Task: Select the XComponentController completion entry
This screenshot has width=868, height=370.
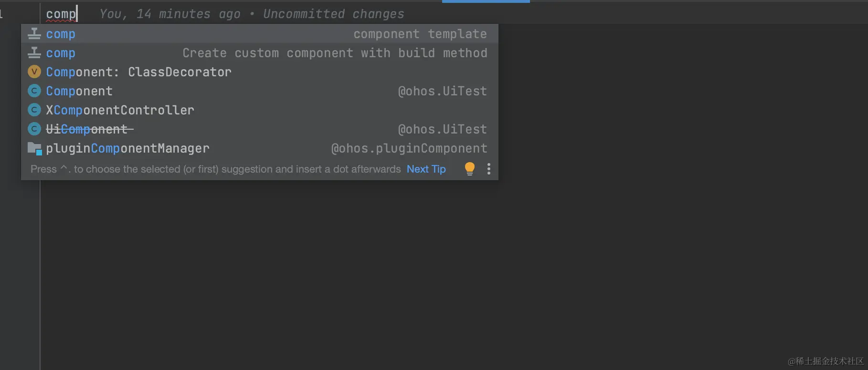Action: click(x=120, y=110)
